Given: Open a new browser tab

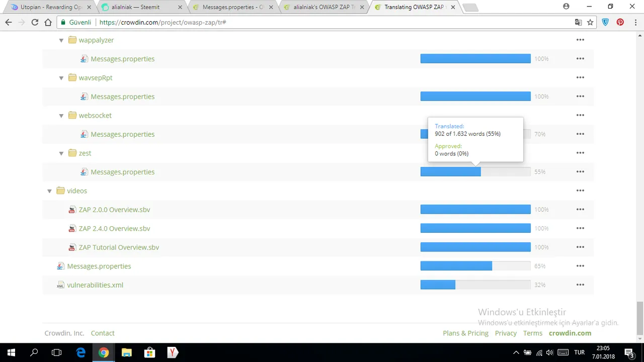Looking at the screenshot, I should coord(470,8).
